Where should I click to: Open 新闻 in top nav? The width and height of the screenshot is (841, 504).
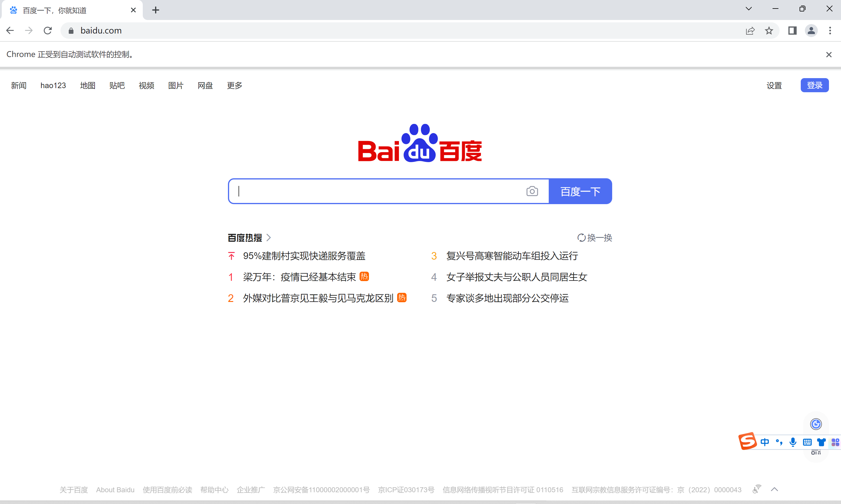pyautogui.click(x=19, y=85)
